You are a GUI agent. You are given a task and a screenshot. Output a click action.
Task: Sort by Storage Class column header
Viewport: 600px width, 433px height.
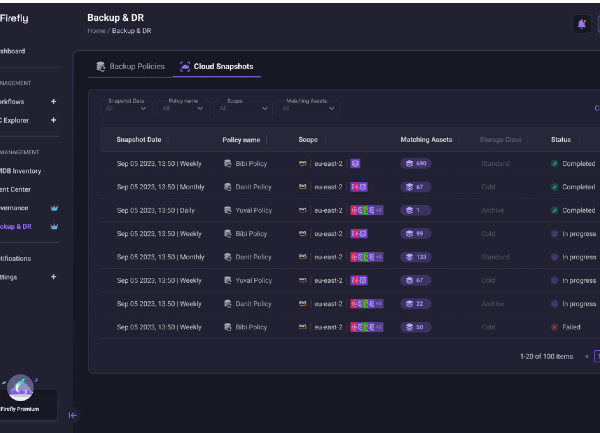pyautogui.click(x=501, y=140)
